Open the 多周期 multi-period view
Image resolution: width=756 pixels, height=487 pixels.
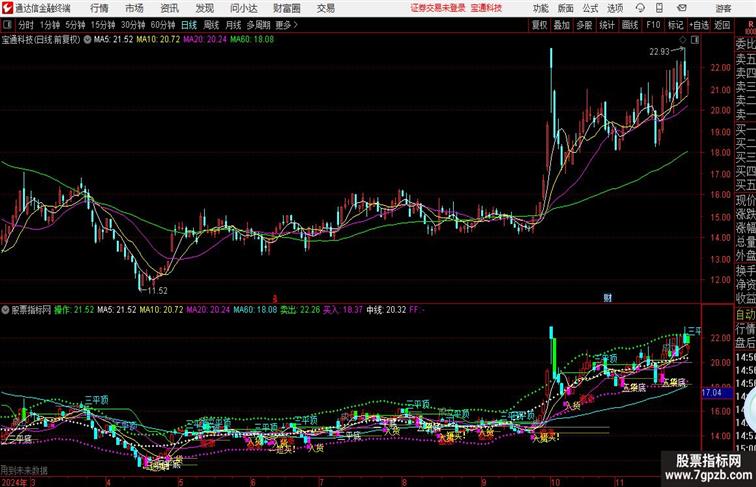point(258,25)
